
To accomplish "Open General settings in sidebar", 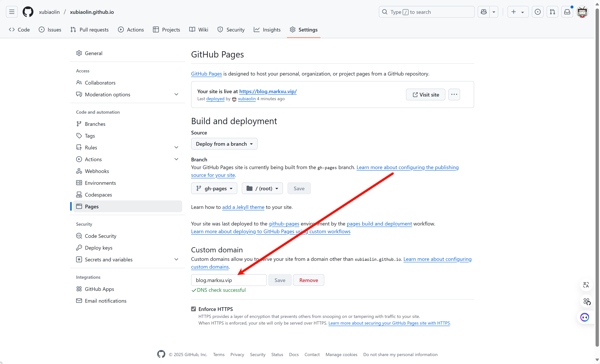I will [x=128, y=53].
